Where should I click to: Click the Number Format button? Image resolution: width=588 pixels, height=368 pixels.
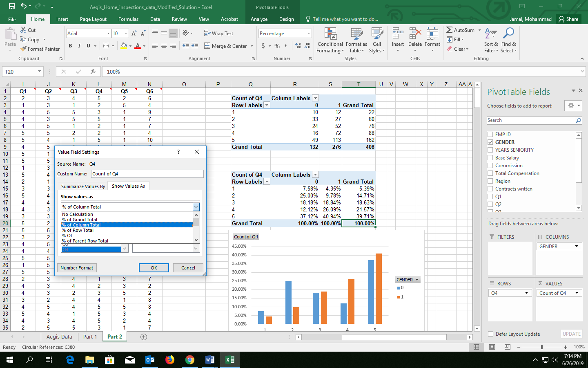pyautogui.click(x=77, y=268)
